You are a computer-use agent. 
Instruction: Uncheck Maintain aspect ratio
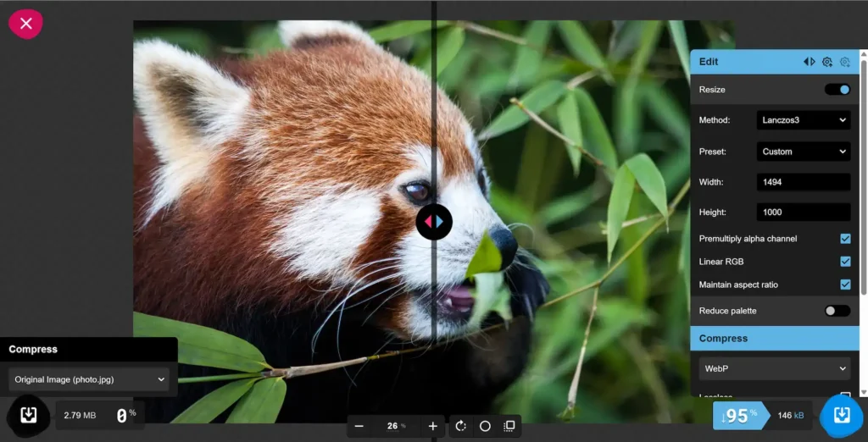click(845, 285)
